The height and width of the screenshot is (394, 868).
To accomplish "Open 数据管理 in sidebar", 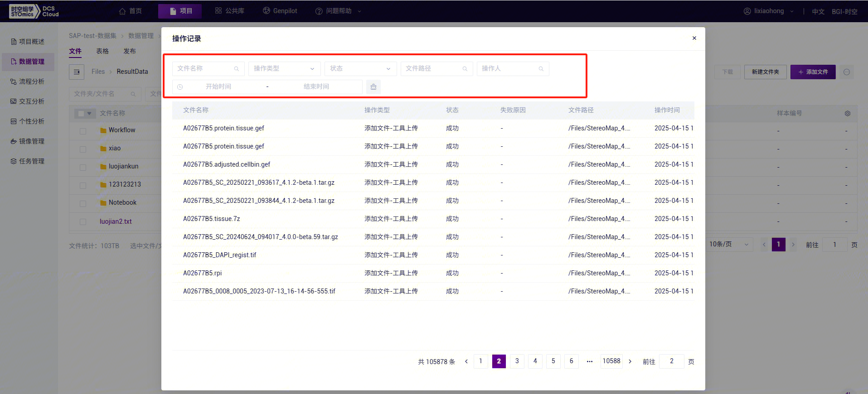I will pyautogui.click(x=28, y=62).
